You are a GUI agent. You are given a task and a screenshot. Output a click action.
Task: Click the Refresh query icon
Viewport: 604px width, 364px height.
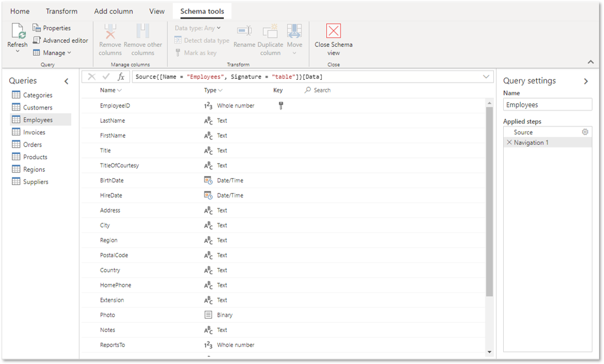tap(18, 31)
